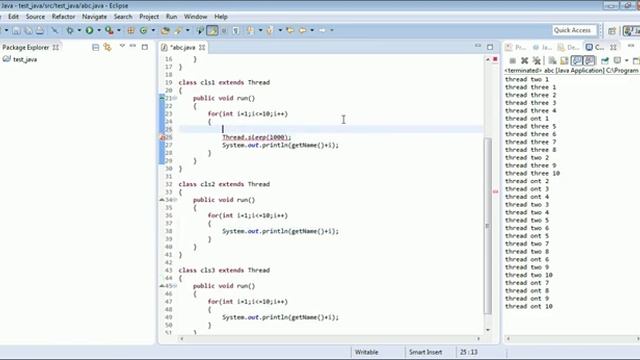This screenshot has height=360, width=640.
Task: Toggle Show Console on Standard Out
Action: click(x=577, y=61)
